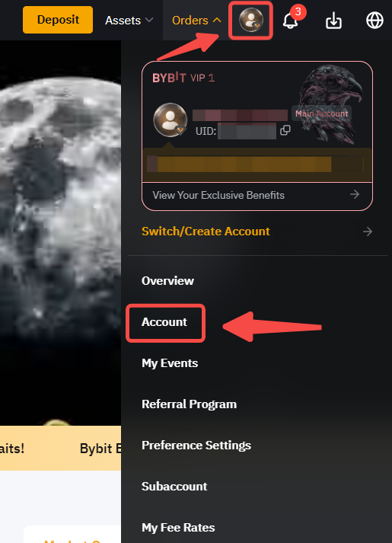Select Account menu item
Viewport: 392px width, 543px height.
click(164, 322)
